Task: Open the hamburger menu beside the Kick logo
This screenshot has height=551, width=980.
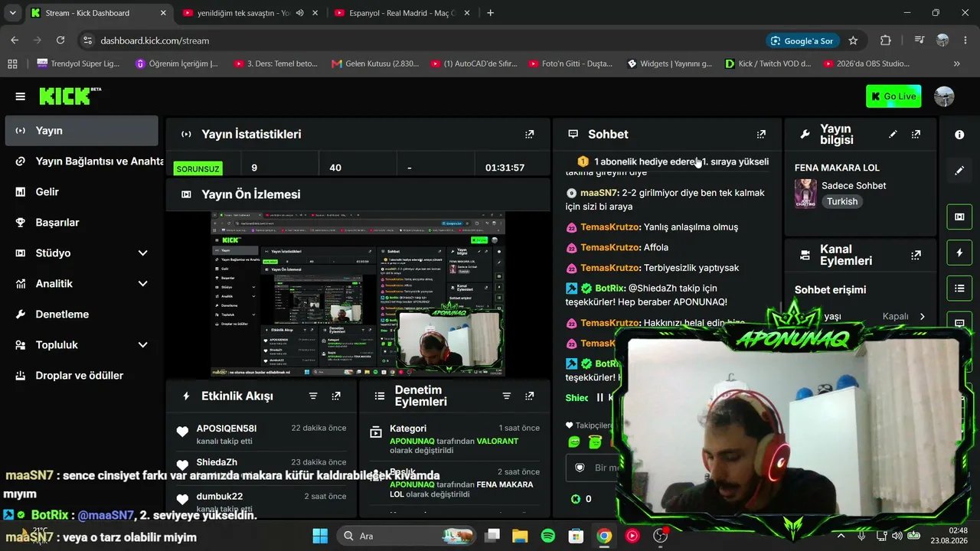Action: click(x=21, y=96)
